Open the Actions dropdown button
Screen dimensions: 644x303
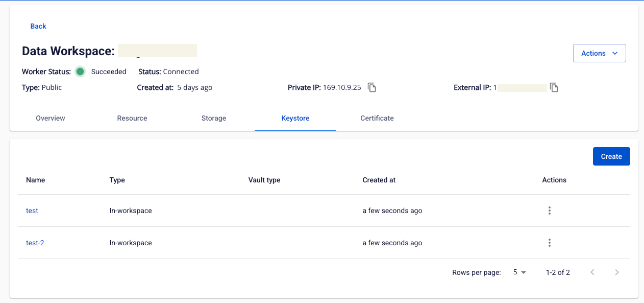click(x=600, y=53)
